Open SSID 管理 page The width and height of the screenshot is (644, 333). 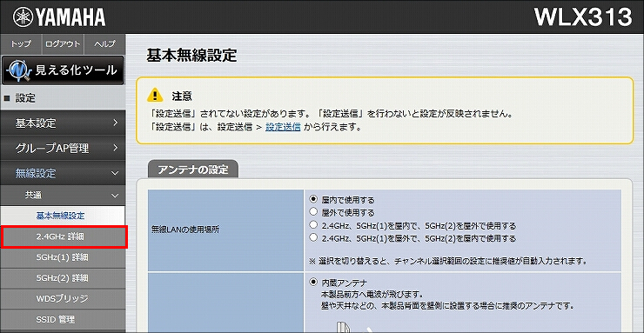pos(63,319)
